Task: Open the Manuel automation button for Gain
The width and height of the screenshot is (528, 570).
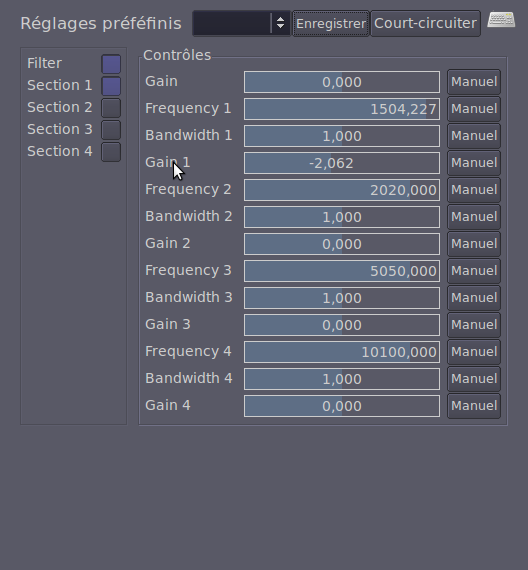Action: [474, 82]
